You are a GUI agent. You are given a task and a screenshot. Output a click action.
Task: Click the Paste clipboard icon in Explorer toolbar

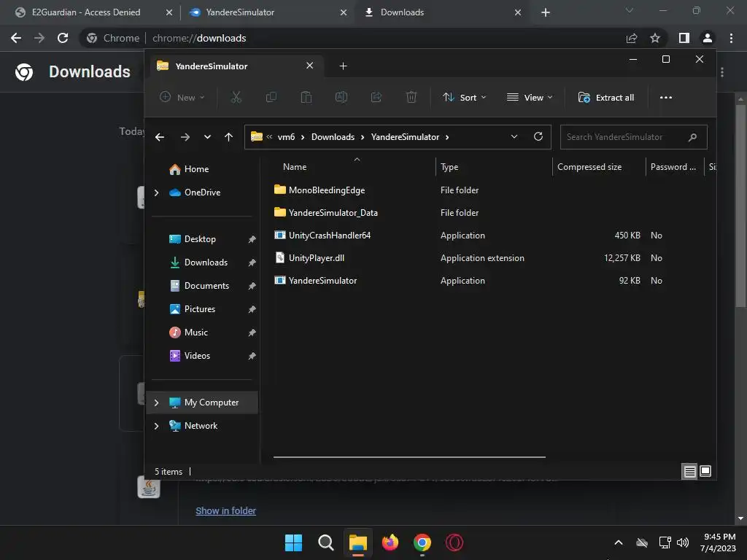(306, 97)
